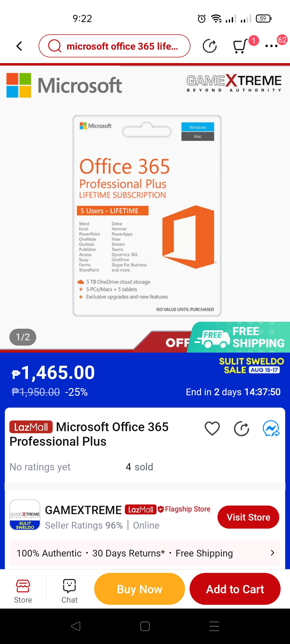Click the Add to Cart button
The height and width of the screenshot is (644, 290).
click(x=235, y=589)
